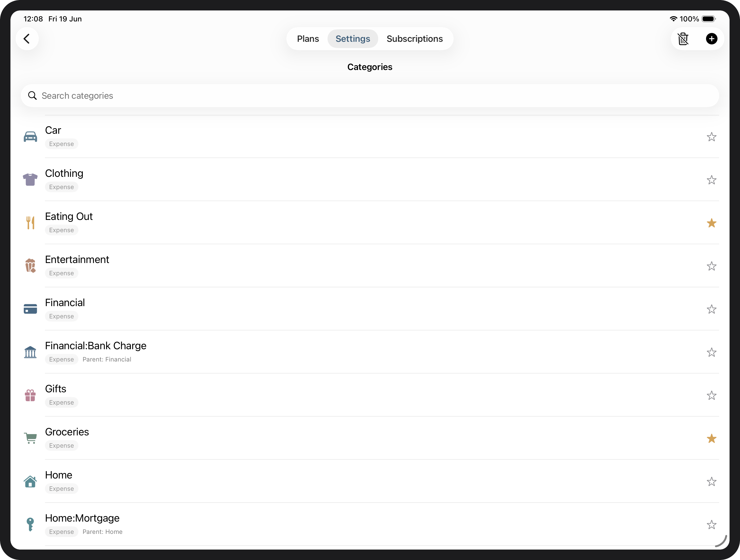Tap the Bank Charge building icon
This screenshot has width=740, height=560.
pos(31,352)
